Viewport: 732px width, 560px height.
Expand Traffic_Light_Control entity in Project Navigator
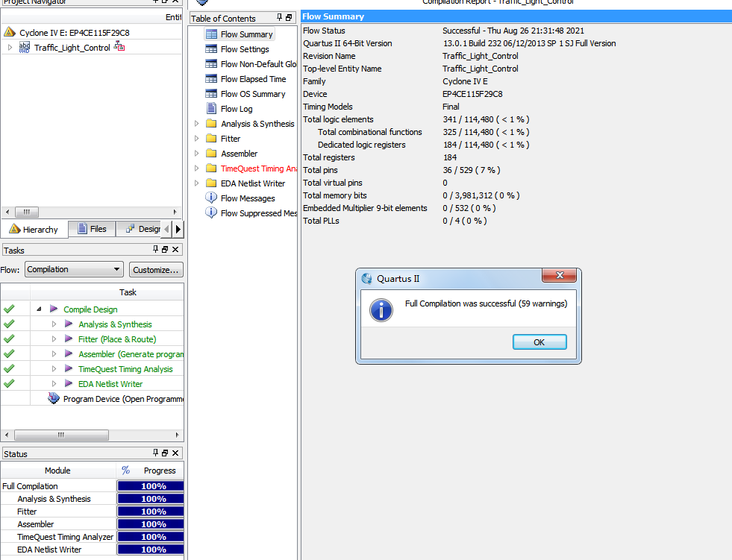point(10,48)
